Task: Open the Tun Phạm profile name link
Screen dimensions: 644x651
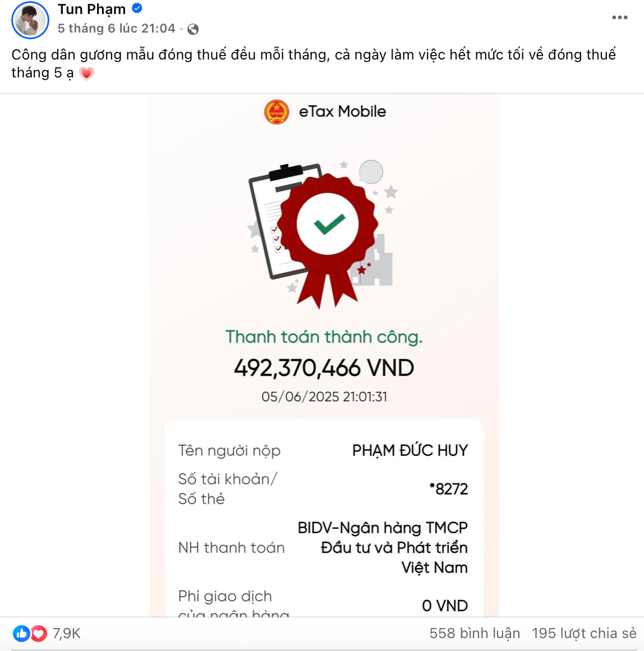Action: 91,9
